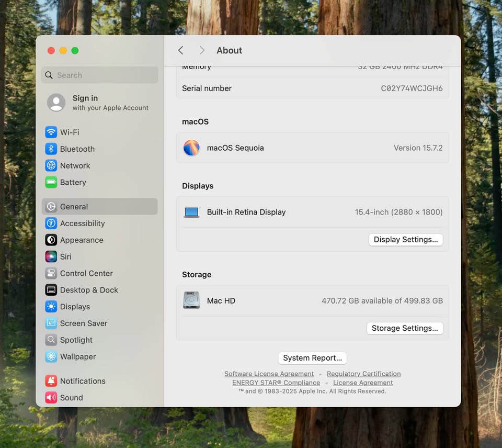Open Siri settings icon
The width and height of the screenshot is (502, 448).
pyautogui.click(x=51, y=257)
